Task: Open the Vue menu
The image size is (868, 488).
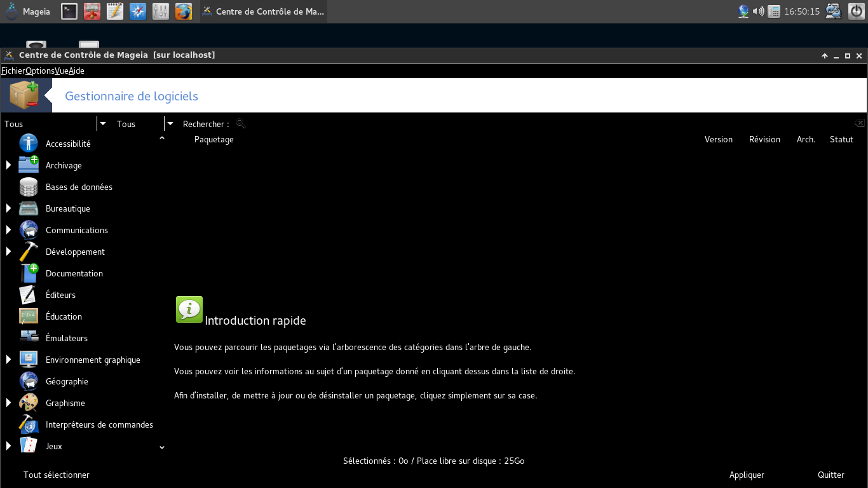Action: click(x=61, y=71)
